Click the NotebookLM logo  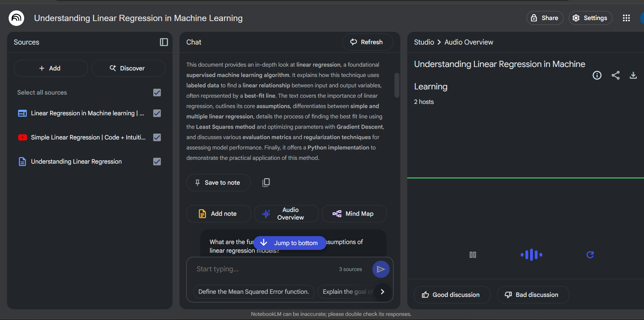point(16,18)
